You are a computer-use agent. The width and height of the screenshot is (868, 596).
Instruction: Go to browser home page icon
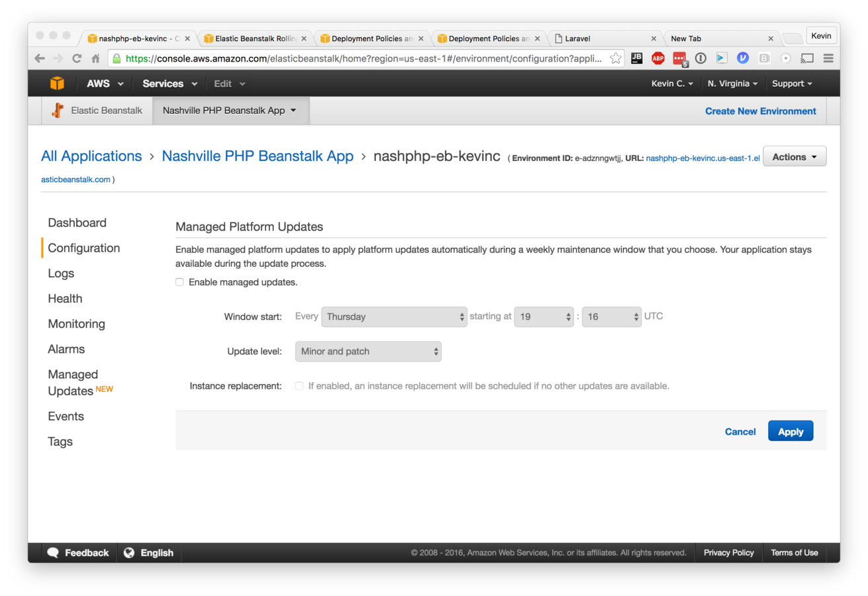95,58
